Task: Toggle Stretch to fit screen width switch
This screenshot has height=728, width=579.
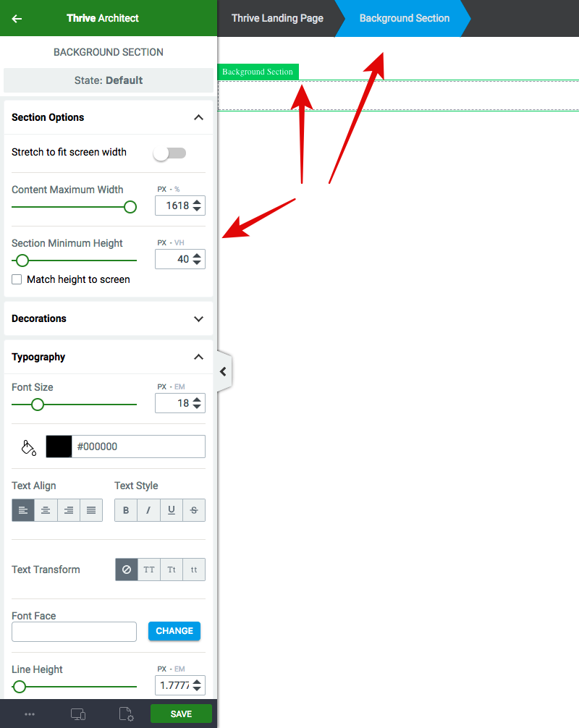Action: (x=170, y=153)
